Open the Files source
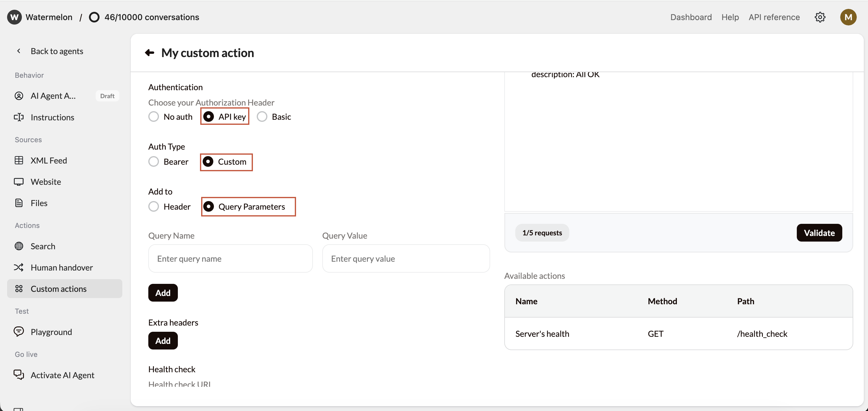This screenshot has width=868, height=411. click(x=39, y=203)
